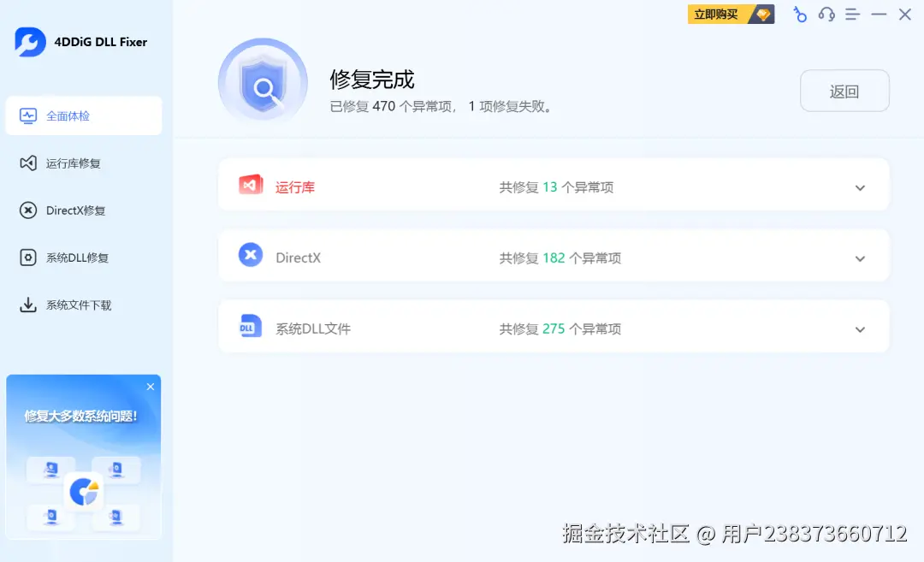Image resolution: width=924 pixels, height=562 pixels.
Task: Click the 共修复 13 个异常项 text
Action: pos(556,187)
